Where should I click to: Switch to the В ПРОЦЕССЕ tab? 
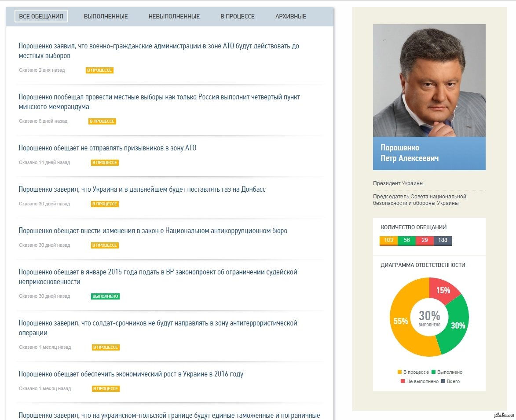[238, 16]
